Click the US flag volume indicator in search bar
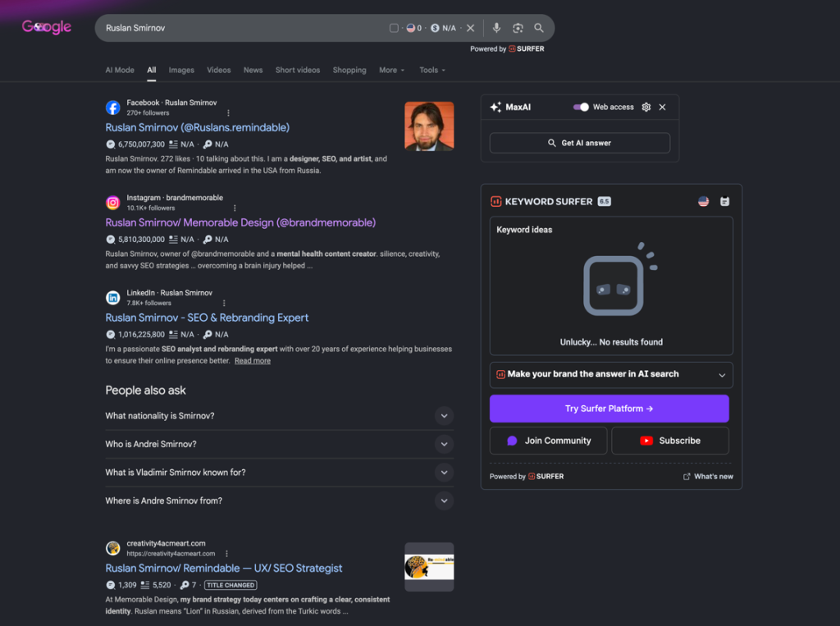The image size is (840, 626). (x=414, y=28)
